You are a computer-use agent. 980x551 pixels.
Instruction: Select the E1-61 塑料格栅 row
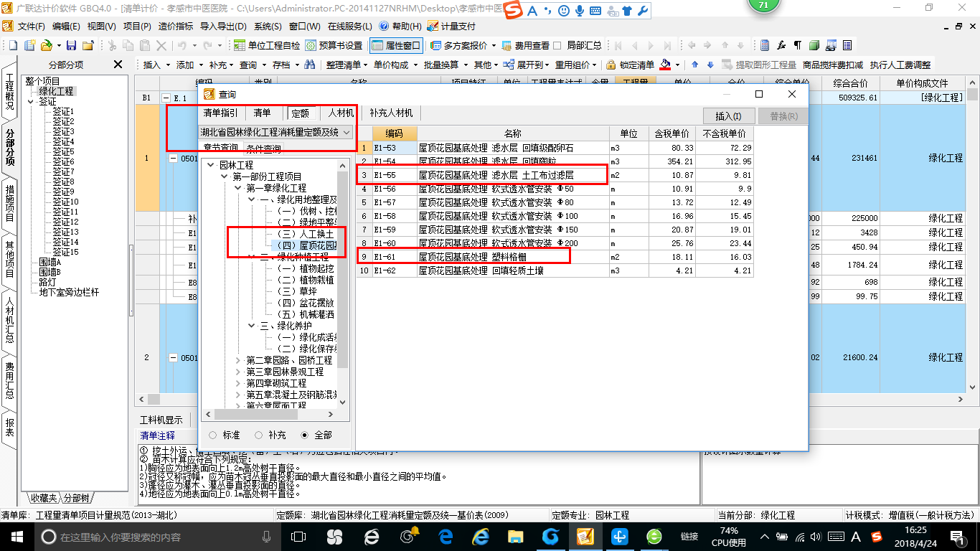555,256
